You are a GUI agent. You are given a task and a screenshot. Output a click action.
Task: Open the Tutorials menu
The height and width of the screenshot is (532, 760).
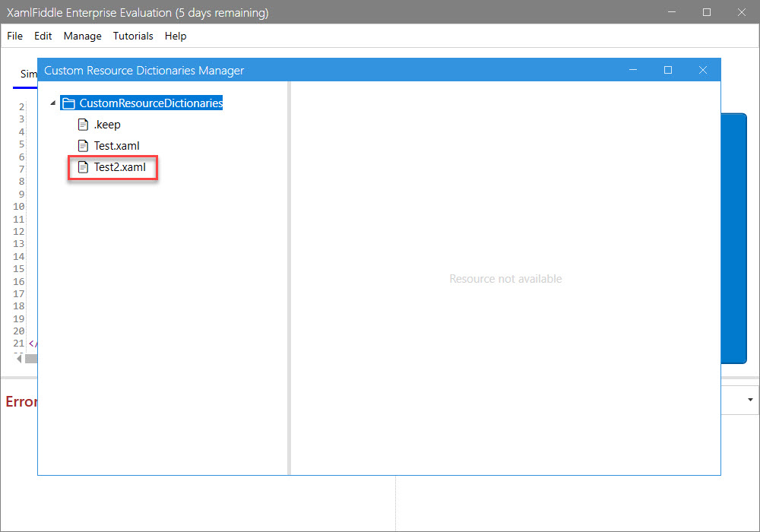click(133, 36)
